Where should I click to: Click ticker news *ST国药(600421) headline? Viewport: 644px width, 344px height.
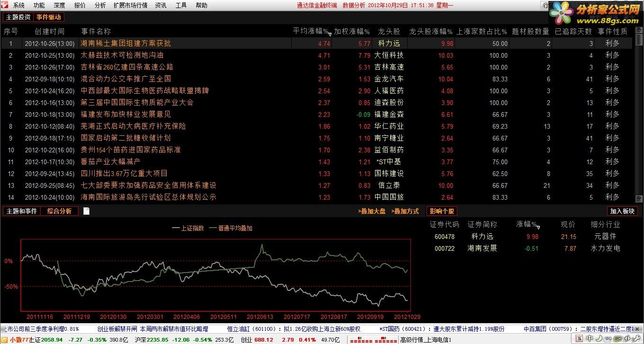click(x=442, y=329)
